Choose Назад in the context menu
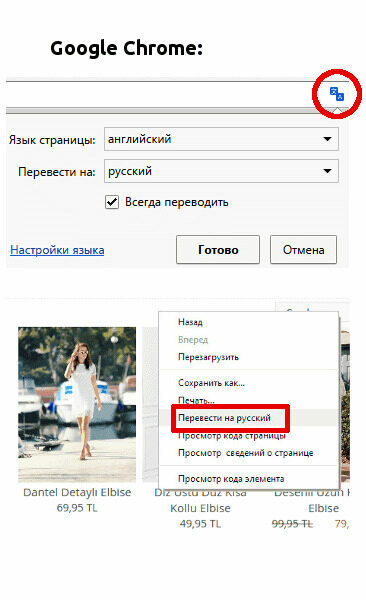The height and width of the screenshot is (600, 366). (x=190, y=322)
